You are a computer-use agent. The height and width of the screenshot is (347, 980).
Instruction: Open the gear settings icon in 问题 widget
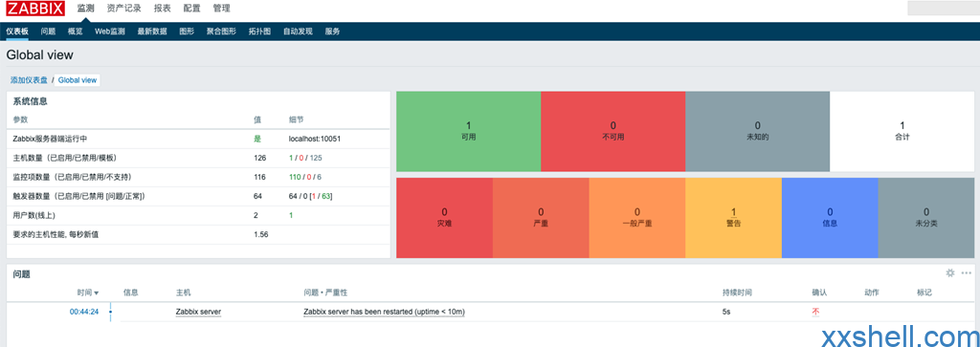pos(950,272)
